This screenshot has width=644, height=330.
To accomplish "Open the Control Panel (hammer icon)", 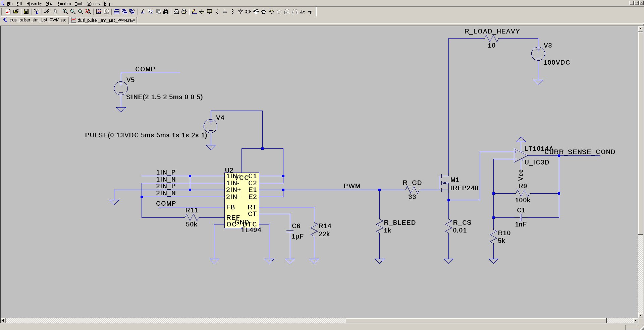I will [37, 12].
